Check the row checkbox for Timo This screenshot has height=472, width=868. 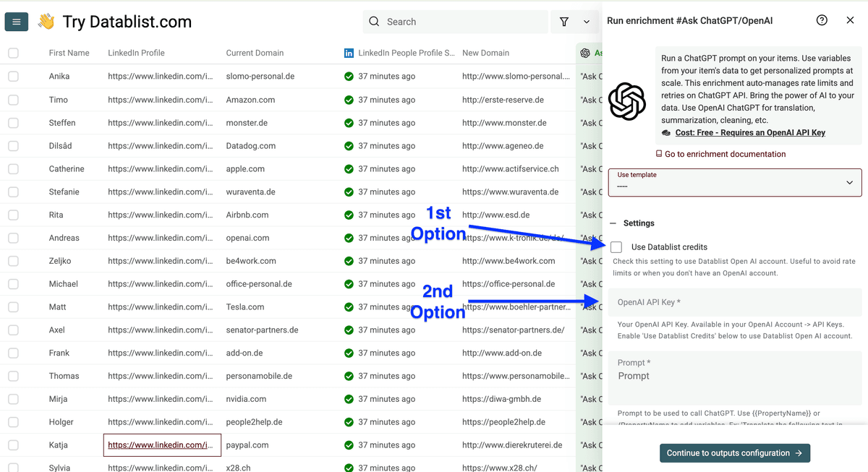tap(13, 100)
